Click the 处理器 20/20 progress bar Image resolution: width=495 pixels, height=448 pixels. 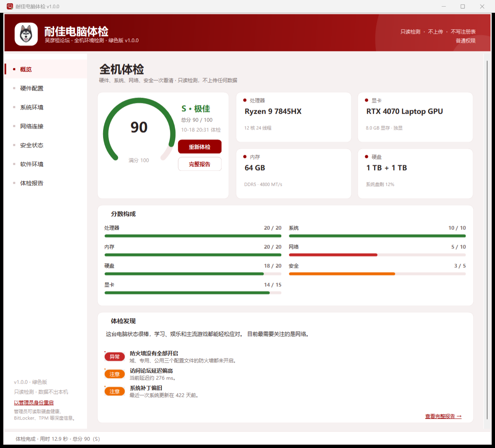pyautogui.click(x=193, y=236)
